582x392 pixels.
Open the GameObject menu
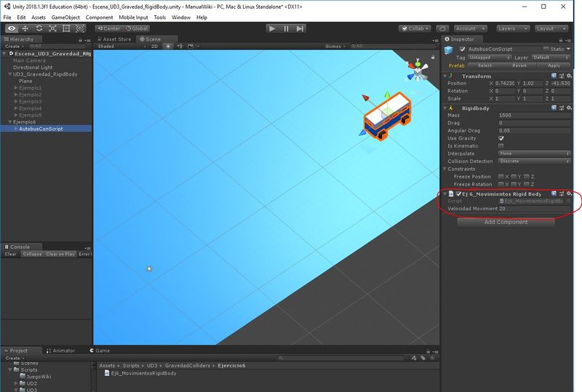coord(65,17)
